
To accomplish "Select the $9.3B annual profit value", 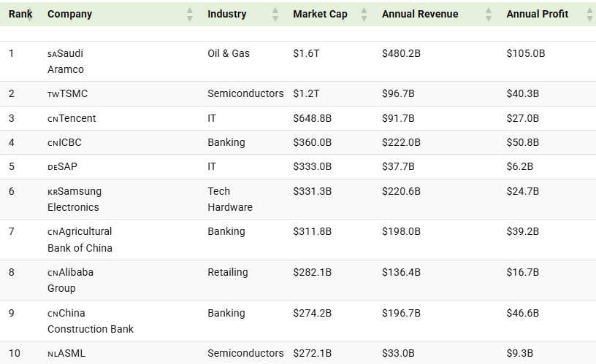I will 519,353.
